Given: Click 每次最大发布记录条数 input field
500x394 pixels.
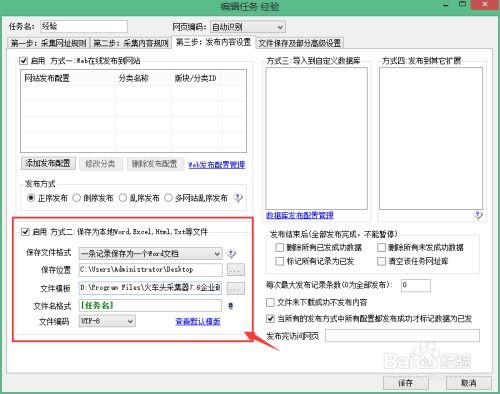Looking at the screenshot, I should pos(416,285).
